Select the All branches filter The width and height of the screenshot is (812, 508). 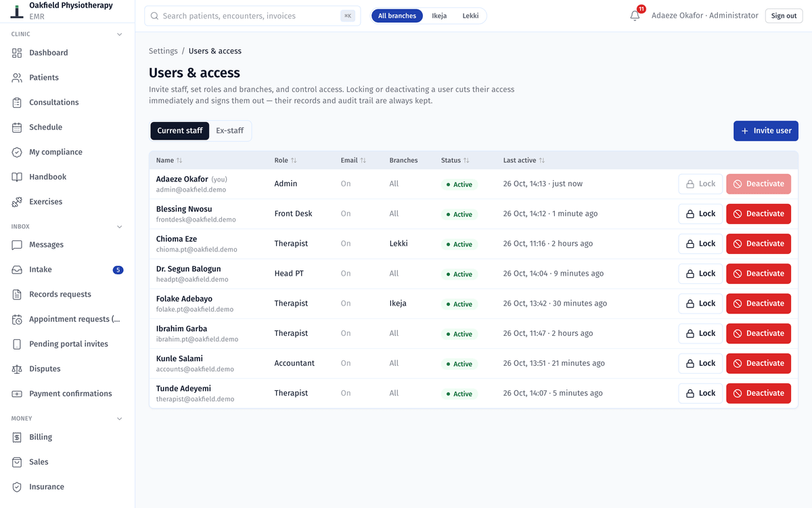[x=397, y=16]
